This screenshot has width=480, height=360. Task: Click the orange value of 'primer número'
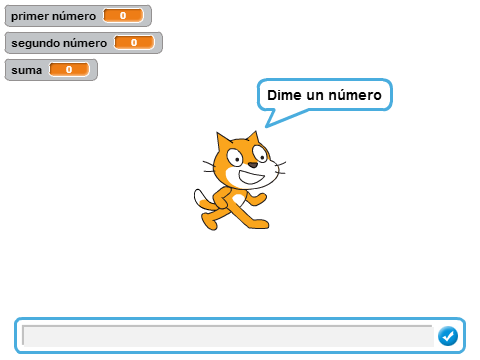coord(123,15)
